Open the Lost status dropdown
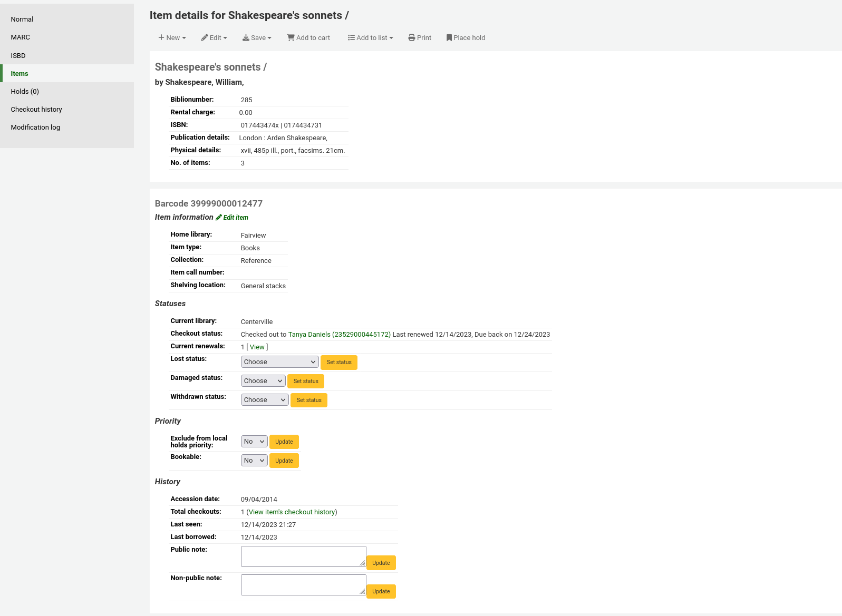The height and width of the screenshot is (616, 842). 279,362
